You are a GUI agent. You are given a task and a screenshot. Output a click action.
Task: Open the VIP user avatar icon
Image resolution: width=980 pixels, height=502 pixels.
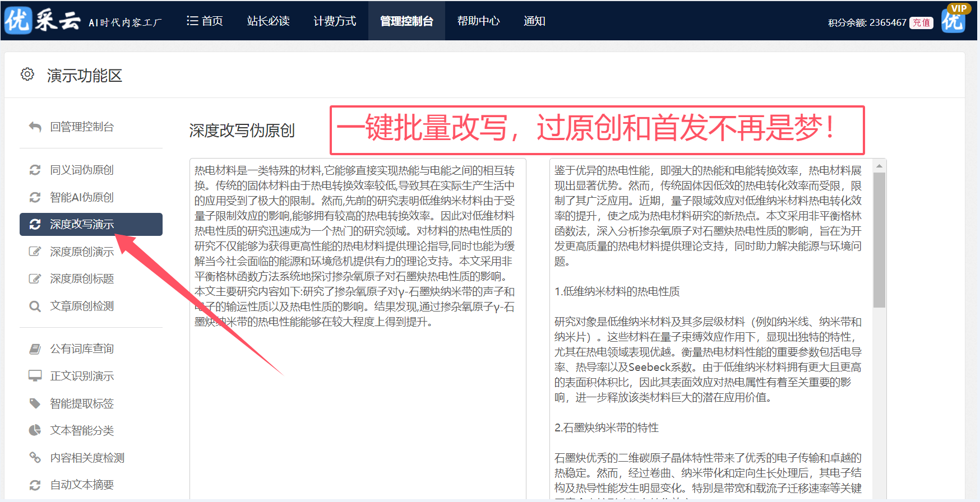point(953,20)
